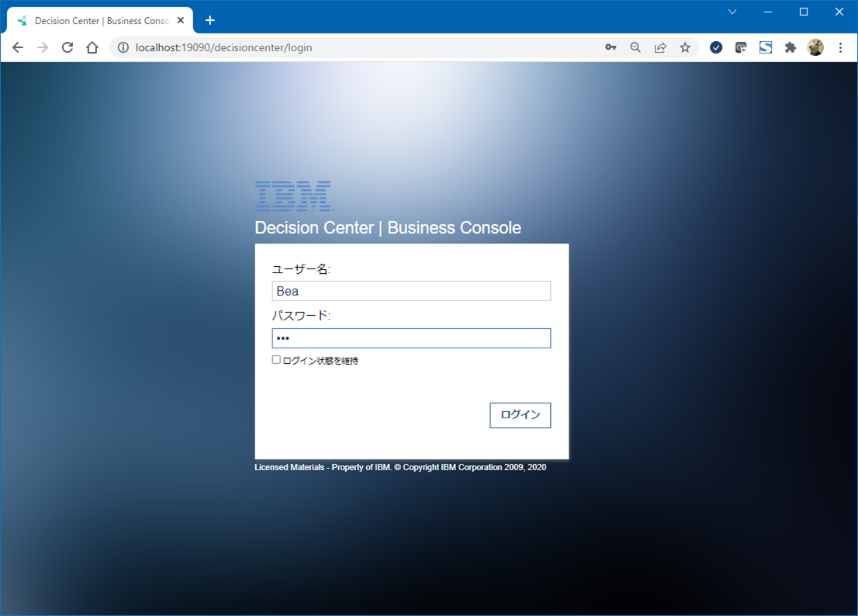The image size is (858, 616).
Task: Minimize the browser window
Action: (x=768, y=12)
